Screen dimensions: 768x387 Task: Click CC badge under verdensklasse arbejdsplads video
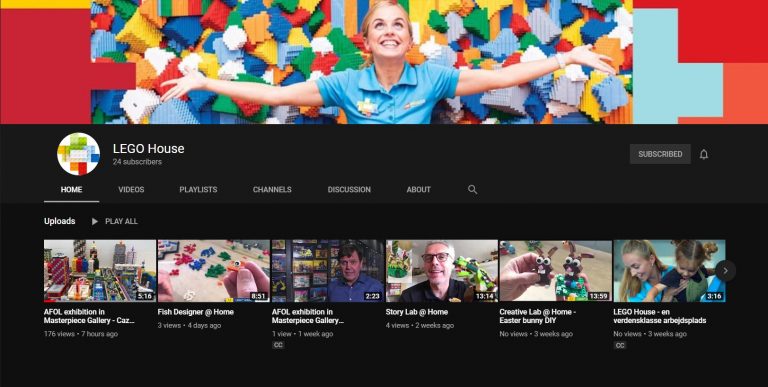pos(620,345)
